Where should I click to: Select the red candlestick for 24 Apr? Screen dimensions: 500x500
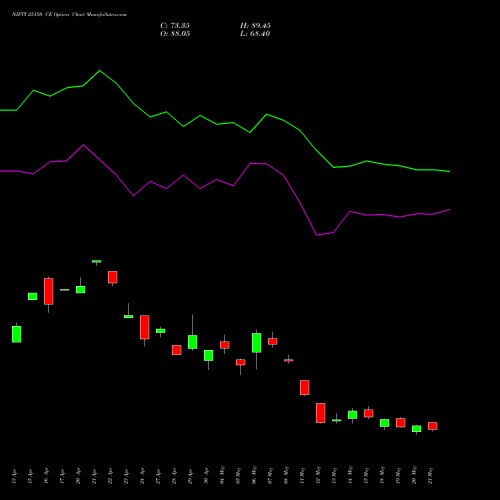145,327
